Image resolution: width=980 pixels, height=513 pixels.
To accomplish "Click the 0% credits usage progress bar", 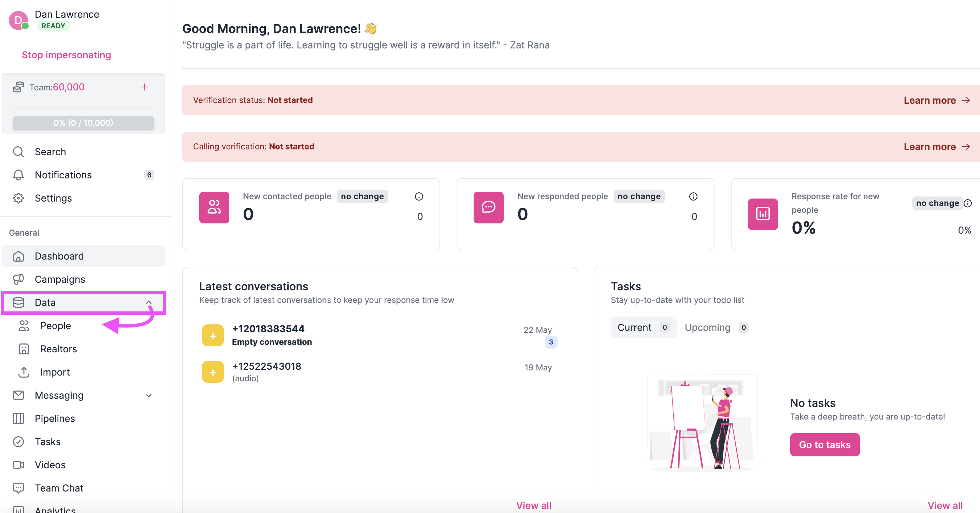I will [83, 123].
